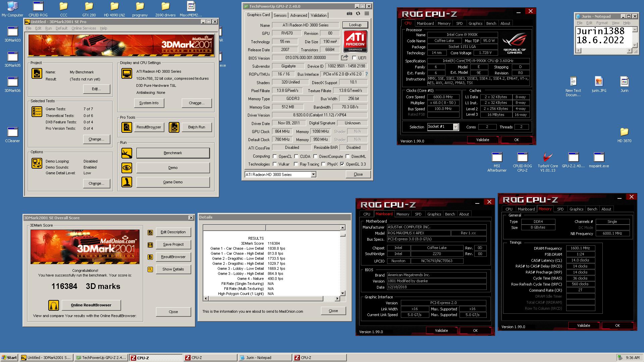Toggle CUDA checkbox in GPU-Z
Viewport: 644px width, 362px height.
(x=296, y=156)
